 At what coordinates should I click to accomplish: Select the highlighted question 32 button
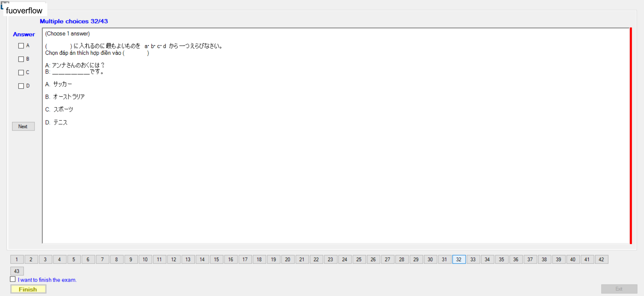tap(459, 259)
